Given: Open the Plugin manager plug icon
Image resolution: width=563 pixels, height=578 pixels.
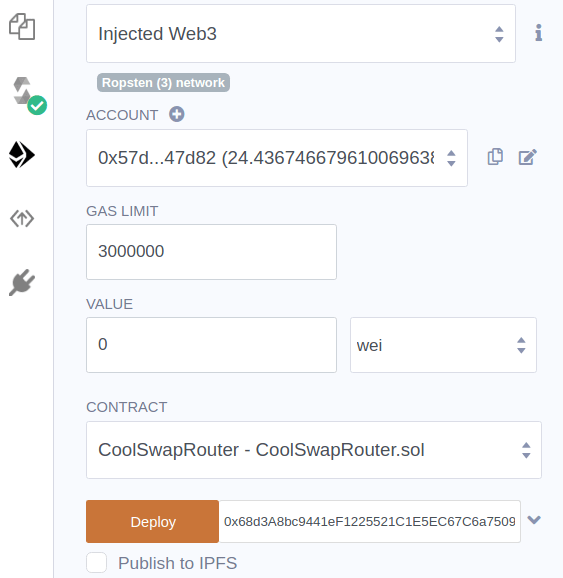Looking at the screenshot, I should point(22,282).
